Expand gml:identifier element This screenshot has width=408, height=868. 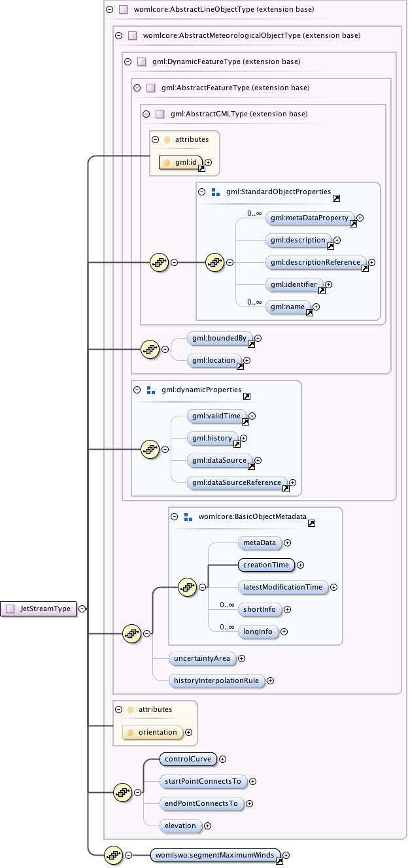(x=329, y=285)
